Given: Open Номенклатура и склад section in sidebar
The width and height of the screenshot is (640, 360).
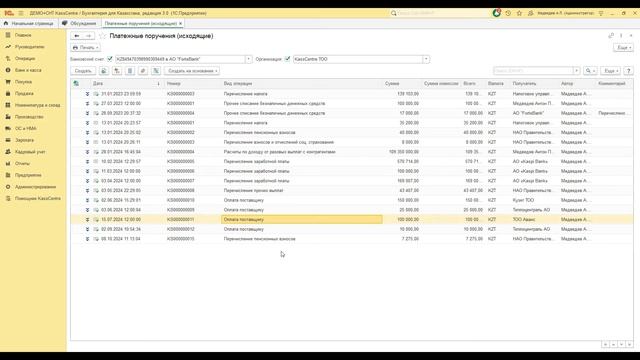Looking at the screenshot, I should pyautogui.click(x=37, y=105).
